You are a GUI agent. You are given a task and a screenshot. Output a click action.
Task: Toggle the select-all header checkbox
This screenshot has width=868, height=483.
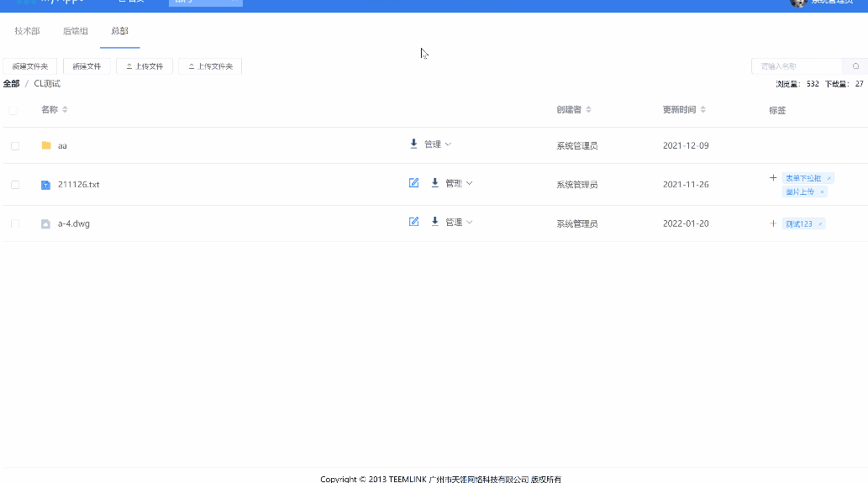[13, 110]
